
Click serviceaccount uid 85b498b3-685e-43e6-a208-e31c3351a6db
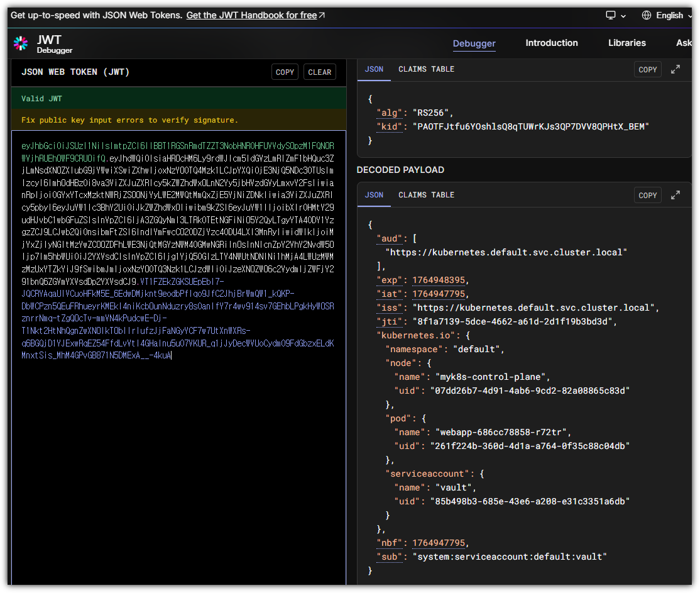(x=530, y=501)
